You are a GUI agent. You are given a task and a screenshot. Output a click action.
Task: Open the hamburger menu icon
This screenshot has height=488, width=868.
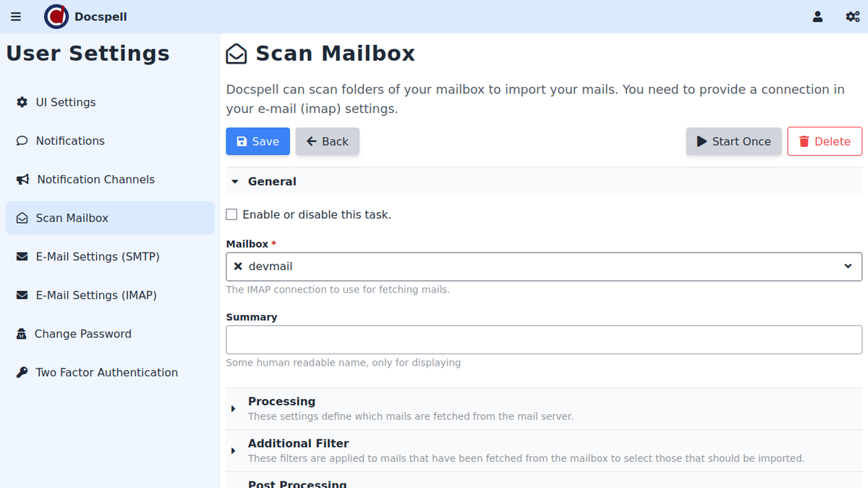(x=16, y=17)
